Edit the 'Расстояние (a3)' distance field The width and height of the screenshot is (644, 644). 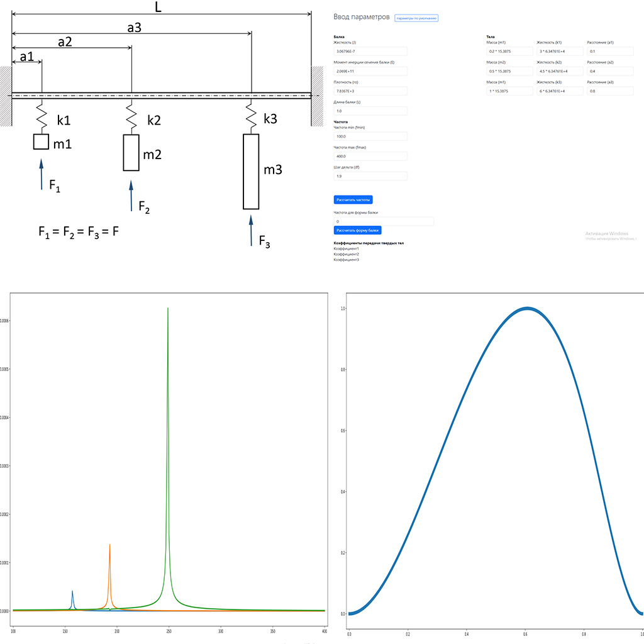point(608,91)
